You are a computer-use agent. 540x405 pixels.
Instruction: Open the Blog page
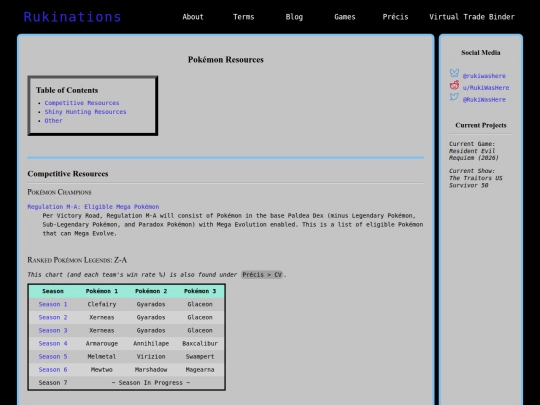[x=294, y=17]
